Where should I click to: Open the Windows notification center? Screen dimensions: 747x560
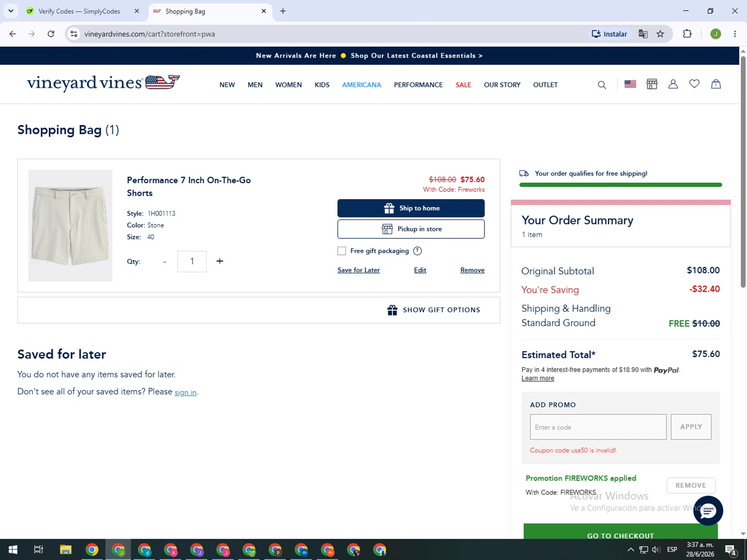[731, 550]
